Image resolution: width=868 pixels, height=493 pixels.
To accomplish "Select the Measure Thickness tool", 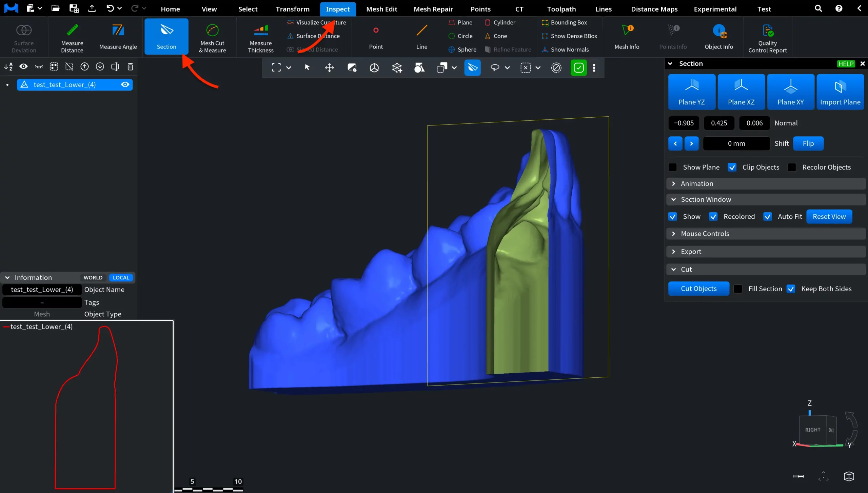I will click(260, 37).
